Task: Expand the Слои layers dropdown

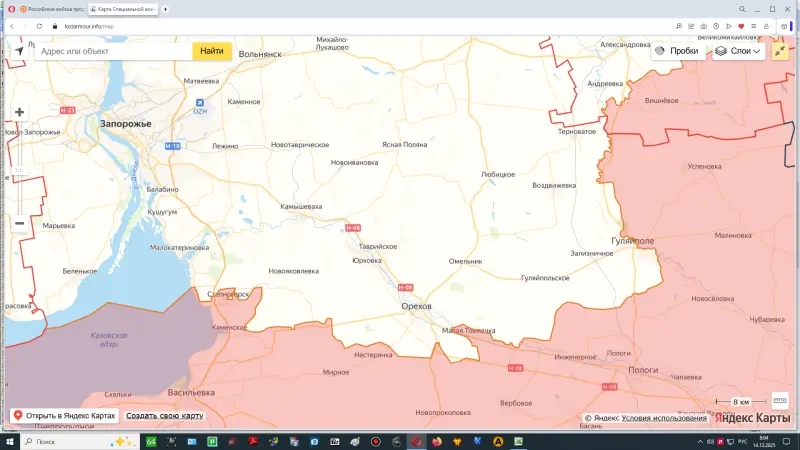Action: pyautogui.click(x=739, y=50)
